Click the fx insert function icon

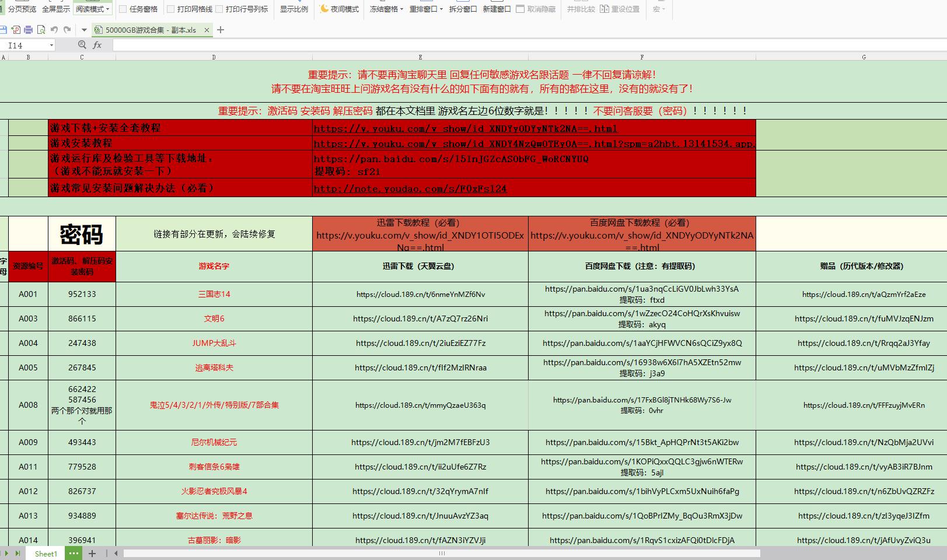(x=97, y=45)
